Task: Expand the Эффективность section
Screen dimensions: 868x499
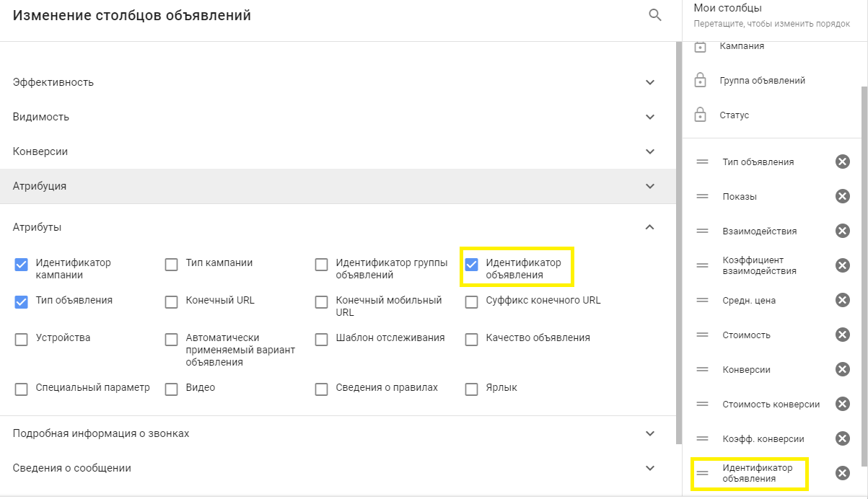Action: (650, 82)
